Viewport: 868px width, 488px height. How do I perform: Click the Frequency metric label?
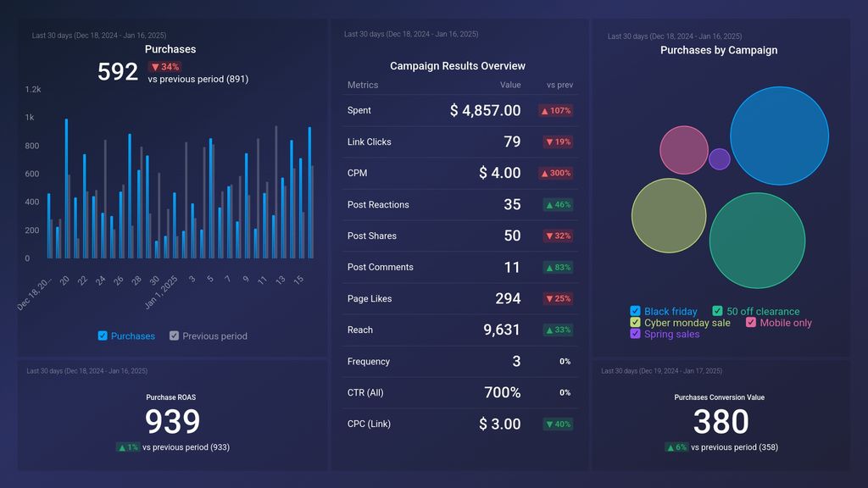point(369,361)
